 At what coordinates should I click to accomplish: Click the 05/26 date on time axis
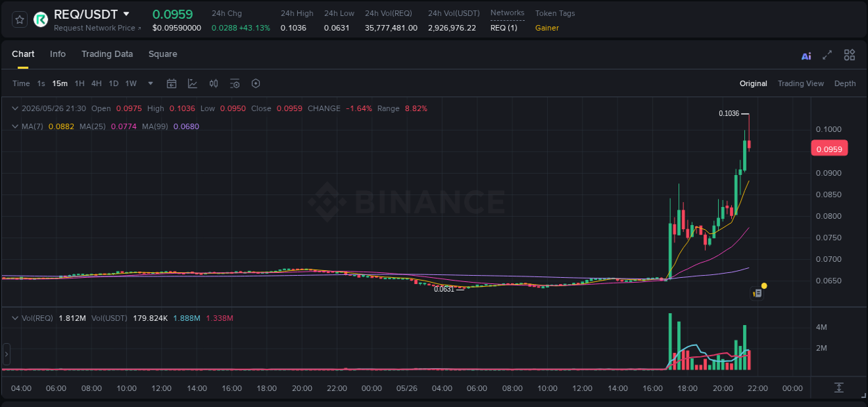click(x=407, y=388)
